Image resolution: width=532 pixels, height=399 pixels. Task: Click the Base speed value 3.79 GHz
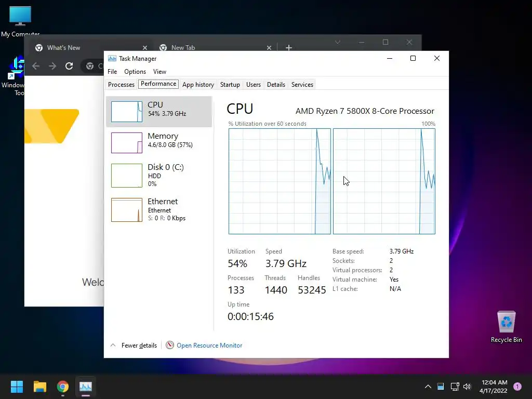click(402, 251)
